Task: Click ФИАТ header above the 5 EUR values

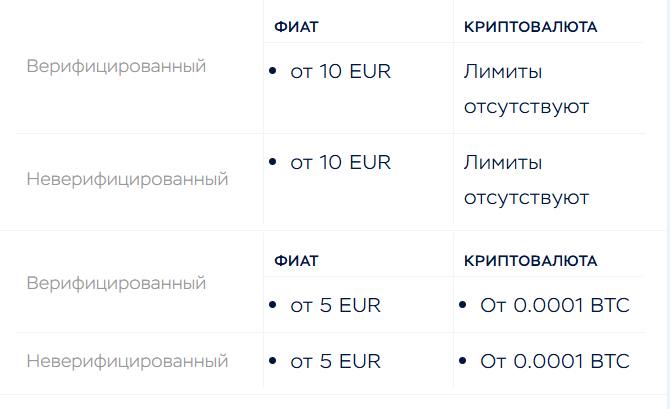Action: (296, 261)
